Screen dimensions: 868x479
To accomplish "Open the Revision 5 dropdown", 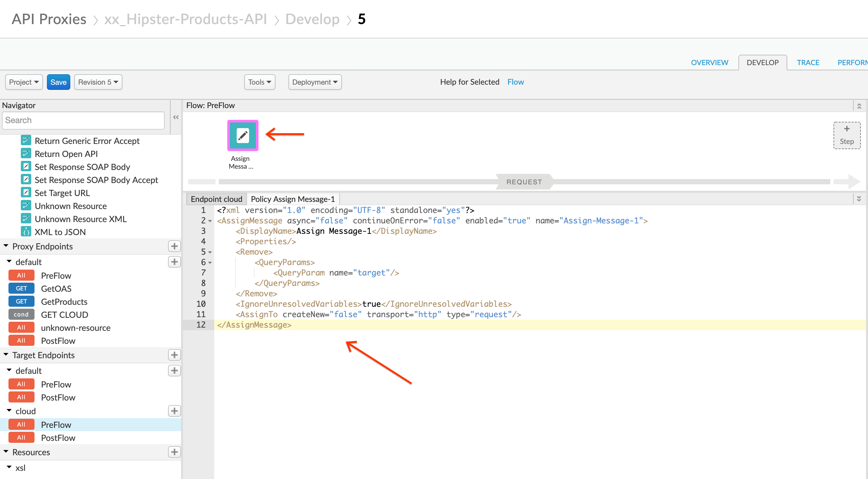I will click(98, 82).
